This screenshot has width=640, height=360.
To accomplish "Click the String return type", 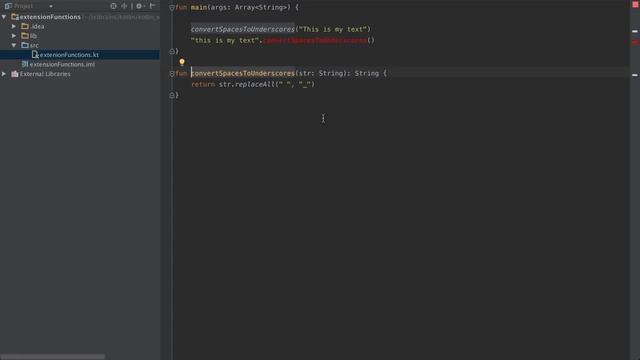I will tap(366, 73).
